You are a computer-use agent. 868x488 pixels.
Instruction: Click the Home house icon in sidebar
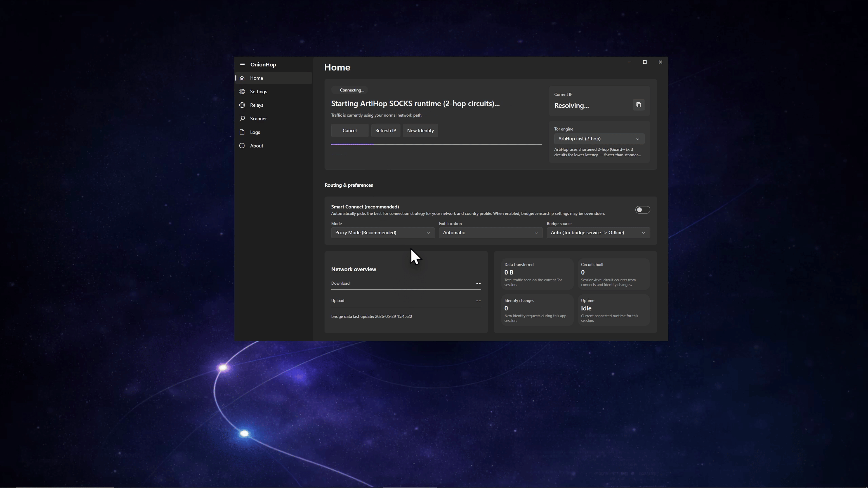tap(242, 78)
